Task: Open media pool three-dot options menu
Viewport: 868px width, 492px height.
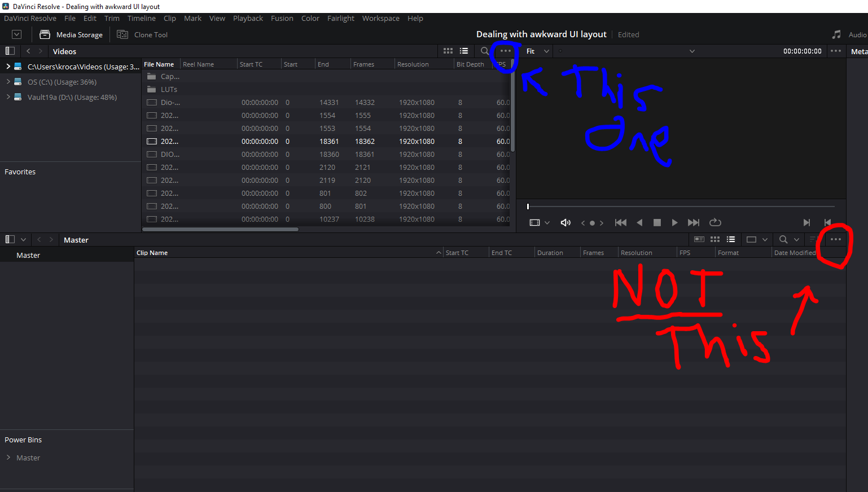Action: coord(836,239)
